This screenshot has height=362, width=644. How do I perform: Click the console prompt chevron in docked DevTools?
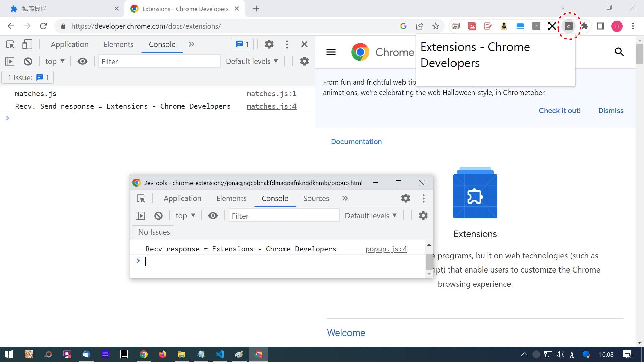coord(7,118)
